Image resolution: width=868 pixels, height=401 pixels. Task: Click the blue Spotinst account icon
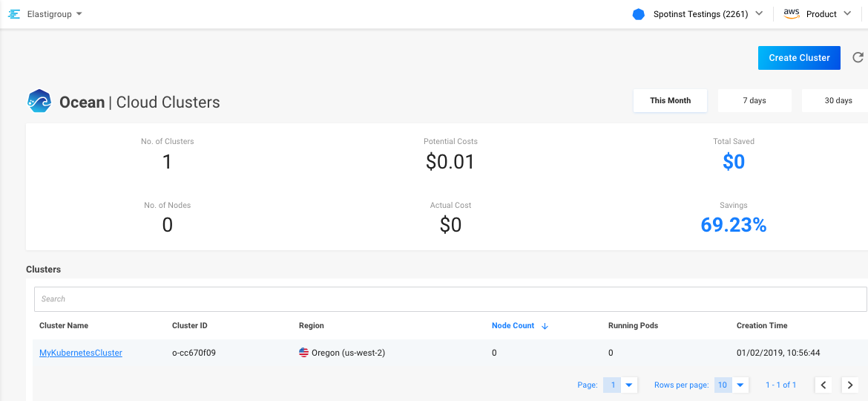[x=638, y=14]
